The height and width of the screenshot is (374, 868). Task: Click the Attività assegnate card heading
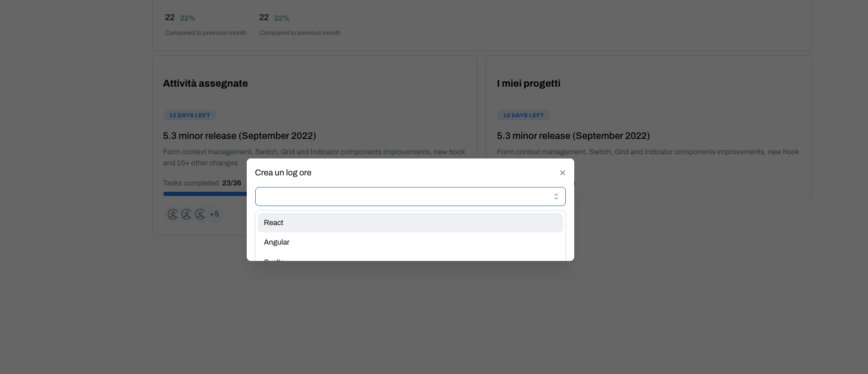[x=205, y=83]
